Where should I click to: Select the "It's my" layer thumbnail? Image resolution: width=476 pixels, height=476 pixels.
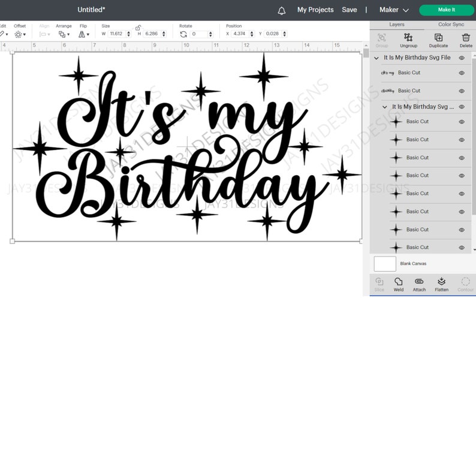click(x=387, y=73)
